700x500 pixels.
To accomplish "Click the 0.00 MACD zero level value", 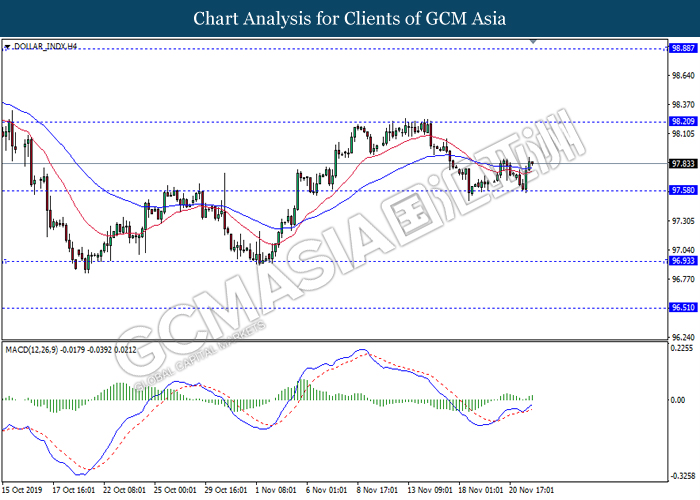I will coord(678,400).
